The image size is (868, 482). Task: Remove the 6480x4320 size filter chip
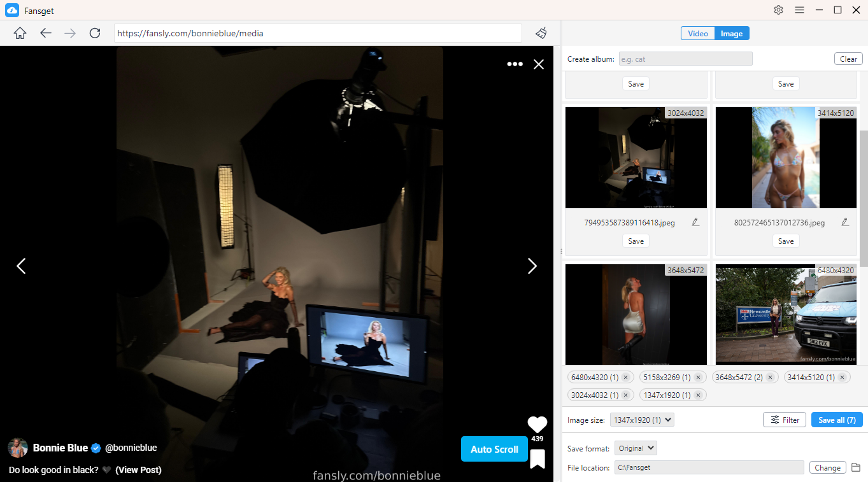point(625,378)
